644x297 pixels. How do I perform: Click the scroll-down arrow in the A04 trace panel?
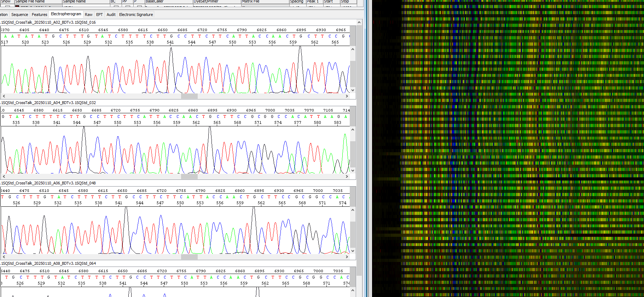353,171
